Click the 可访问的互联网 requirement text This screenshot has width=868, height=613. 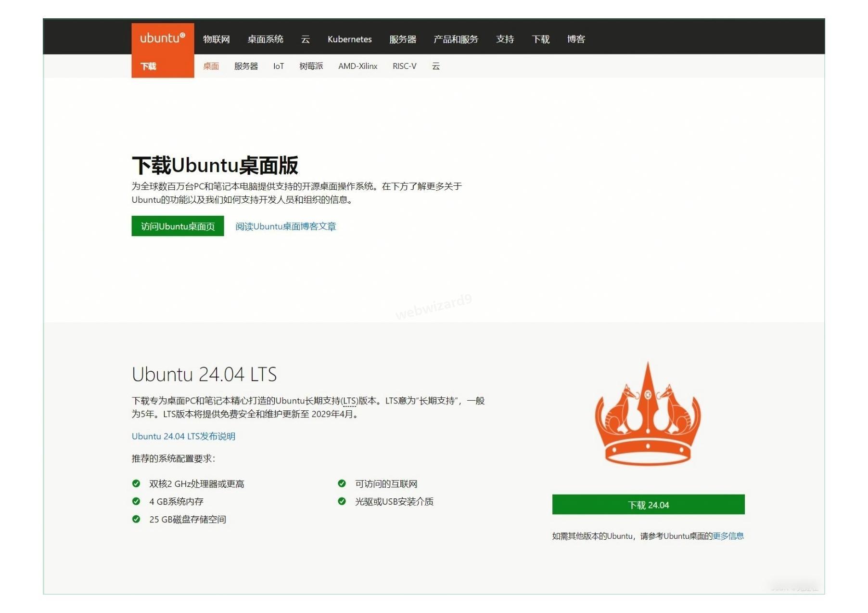(x=386, y=484)
